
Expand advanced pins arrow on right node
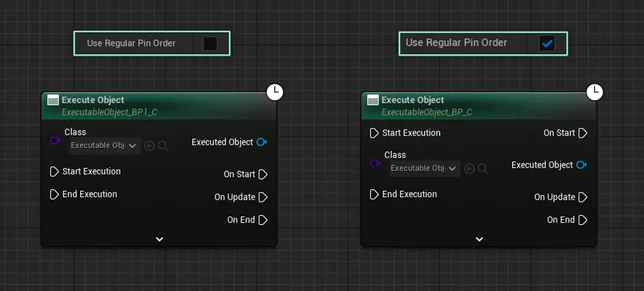click(x=479, y=239)
